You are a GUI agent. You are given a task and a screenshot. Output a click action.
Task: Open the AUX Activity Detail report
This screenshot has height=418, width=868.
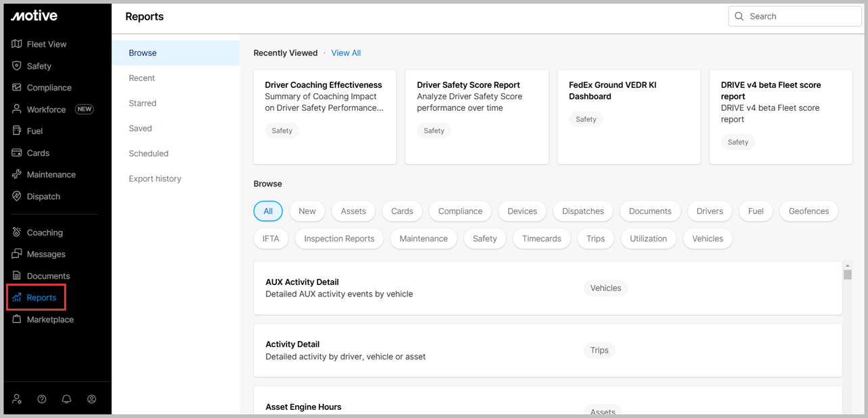coord(302,282)
